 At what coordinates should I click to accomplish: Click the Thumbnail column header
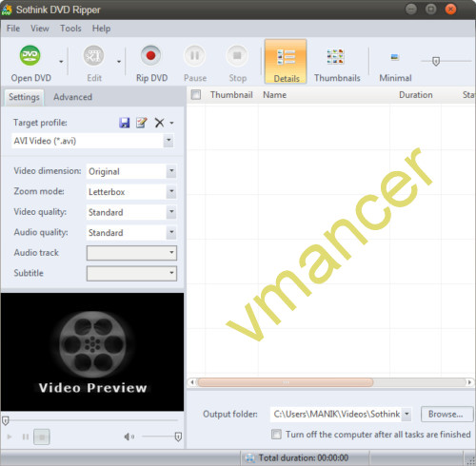[231, 95]
